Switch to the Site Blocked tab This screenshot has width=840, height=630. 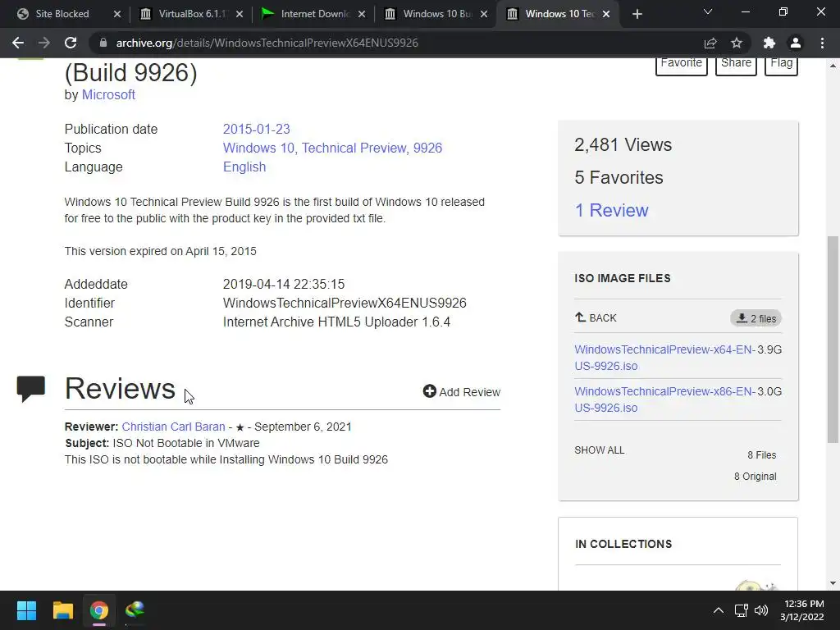pos(62,14)
